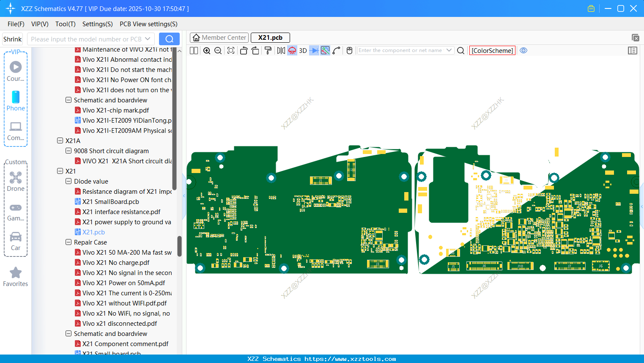Image resolution: width=644 pixels, height=363 pixels.
Task: Open Vivo X21 No charge.pdf
Action: [x=116, y=263]
